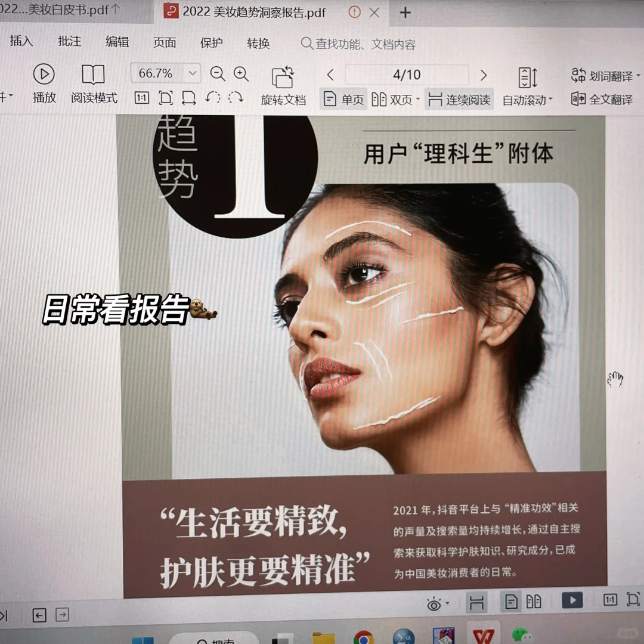Image resolution: width=644 pixels, height=644 pixels.
Task: Rotate page clockwise
Action: 236,98
